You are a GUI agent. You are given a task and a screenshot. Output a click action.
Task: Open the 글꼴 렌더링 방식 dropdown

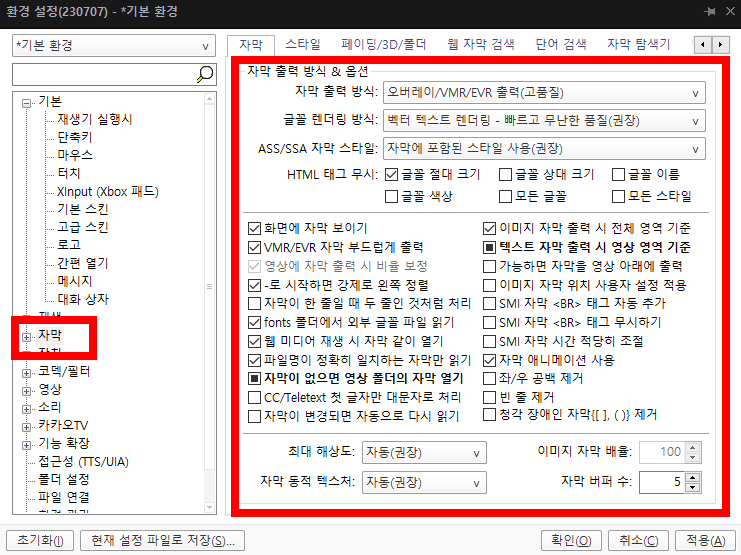coord(544,121)
